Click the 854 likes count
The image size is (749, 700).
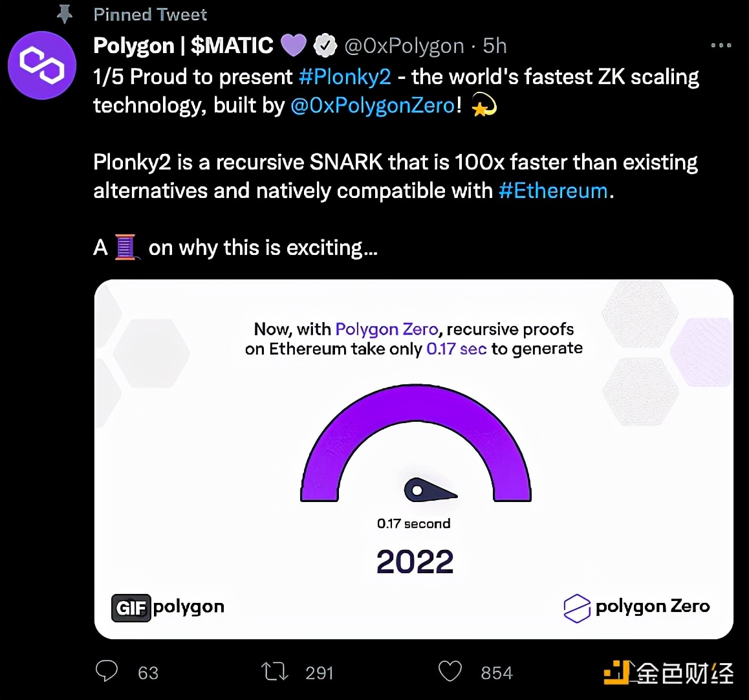497,673
